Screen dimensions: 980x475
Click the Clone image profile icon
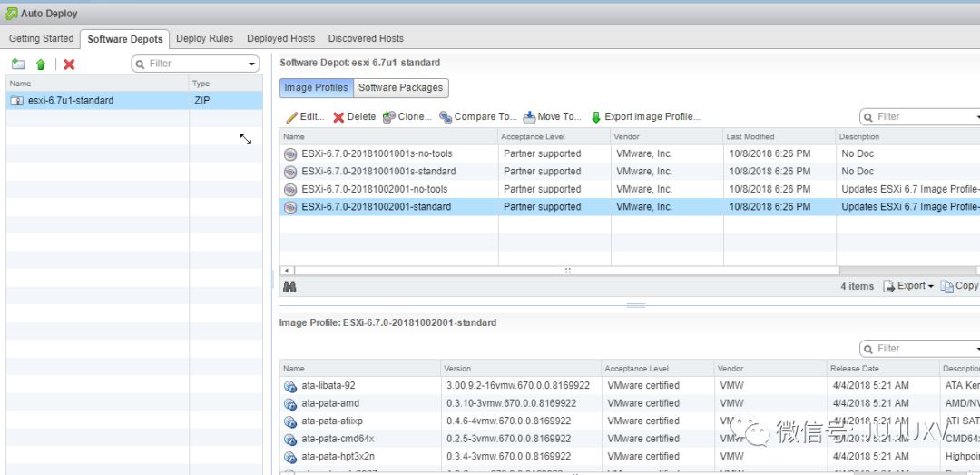388,117
